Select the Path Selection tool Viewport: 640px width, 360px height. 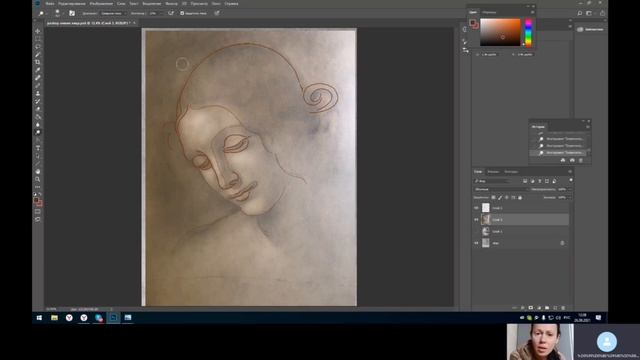point(38,156)
